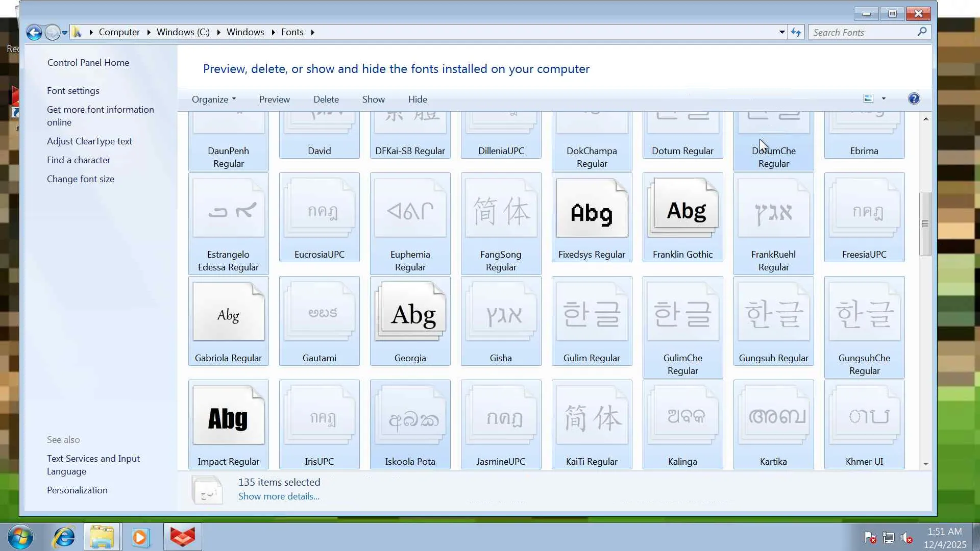This screenshot has height=551, width=980.
Task: Click in the Search Fonts field
Action: [863, 33]
